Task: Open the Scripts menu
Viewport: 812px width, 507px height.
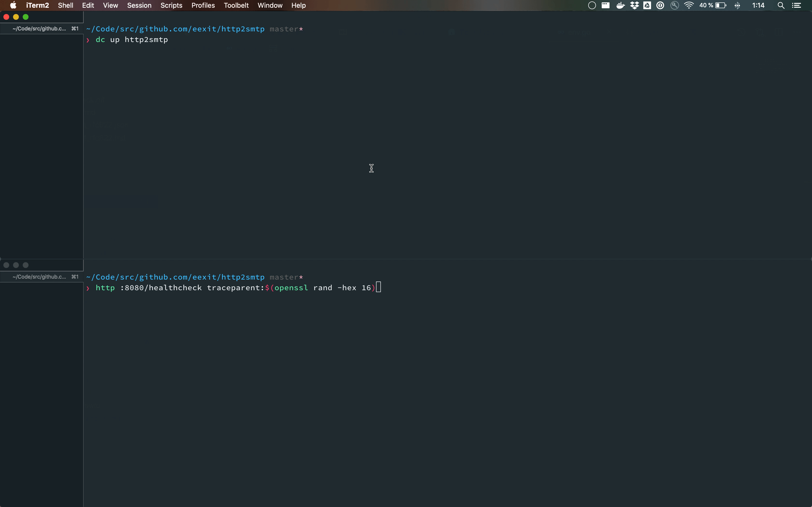Action: 171,5
